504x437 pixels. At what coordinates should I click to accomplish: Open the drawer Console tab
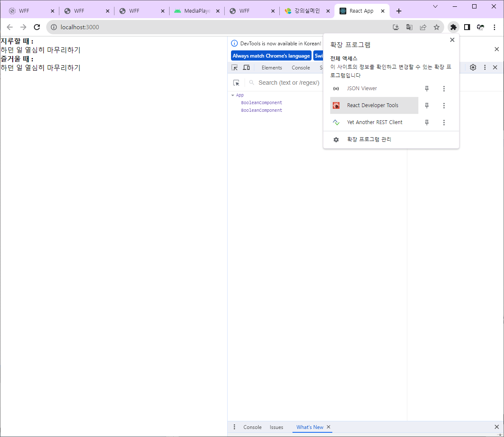pos(252,427)
